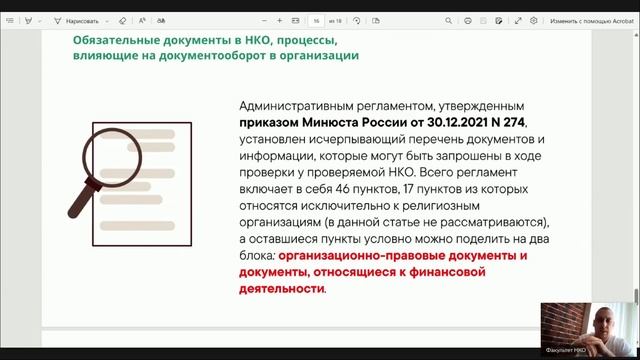640x360 pixels.
Task: Open the draw tool options dropdown arrow
Action: (107, 21)
